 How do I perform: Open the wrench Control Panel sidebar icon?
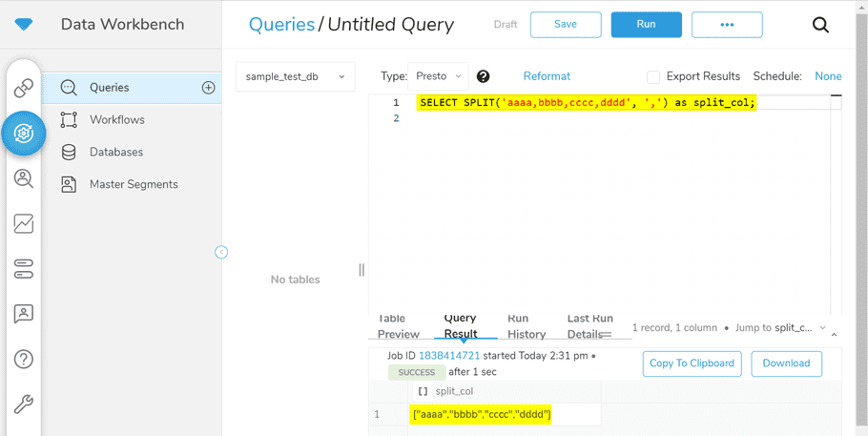tap(23, 405)
